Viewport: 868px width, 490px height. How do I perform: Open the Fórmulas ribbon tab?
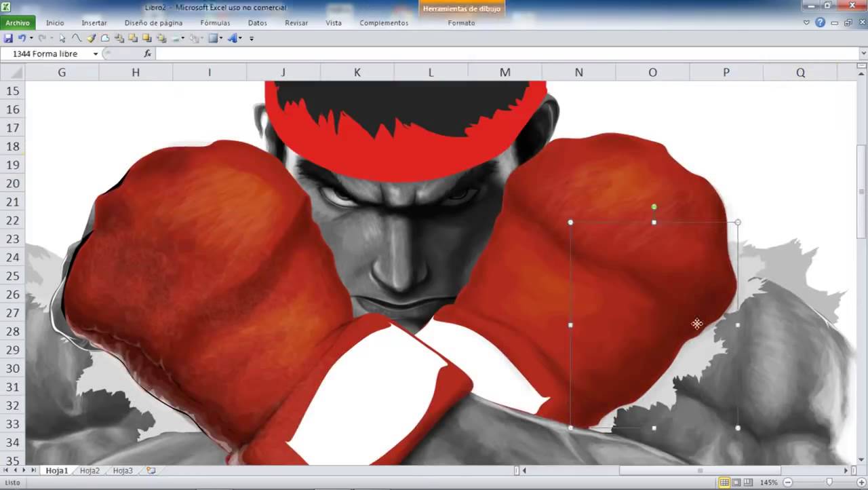click(x=215, y=22)
